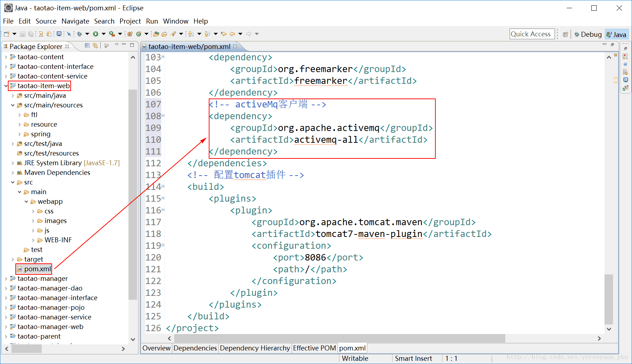
Task: Switch to the Java perspective
Action: coord(616,34)
